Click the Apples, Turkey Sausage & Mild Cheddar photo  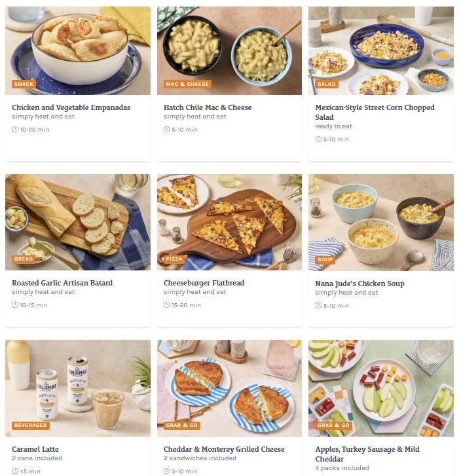click(381, 388)
